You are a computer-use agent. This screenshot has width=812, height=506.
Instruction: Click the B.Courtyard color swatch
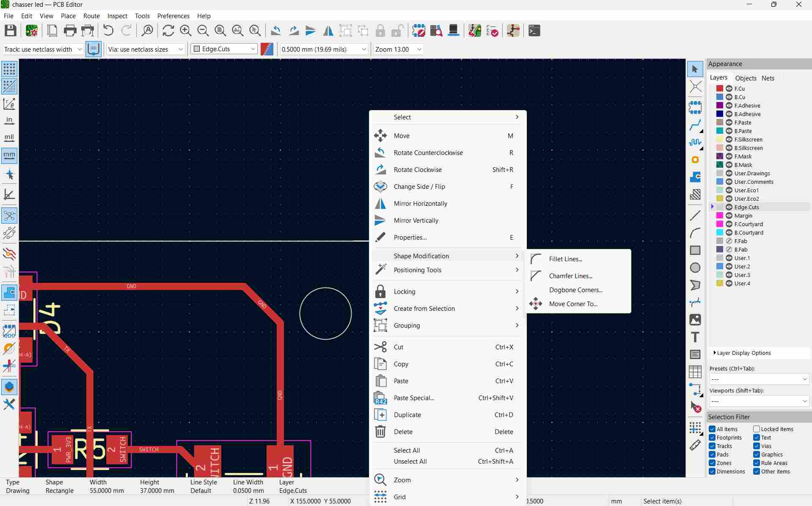pyautogui.click(x=719, y=232)
